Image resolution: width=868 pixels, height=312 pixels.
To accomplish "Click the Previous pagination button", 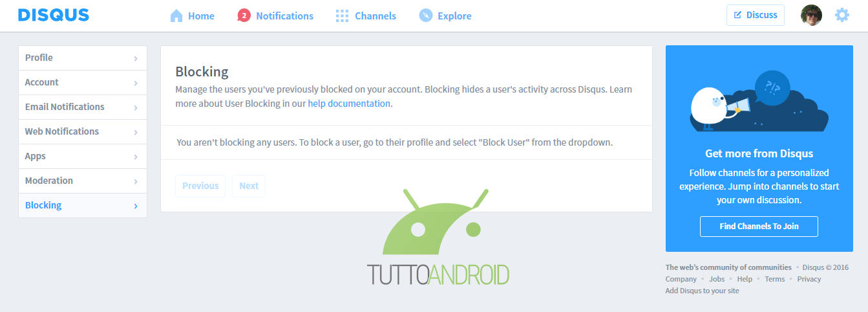I will [200, 186].
